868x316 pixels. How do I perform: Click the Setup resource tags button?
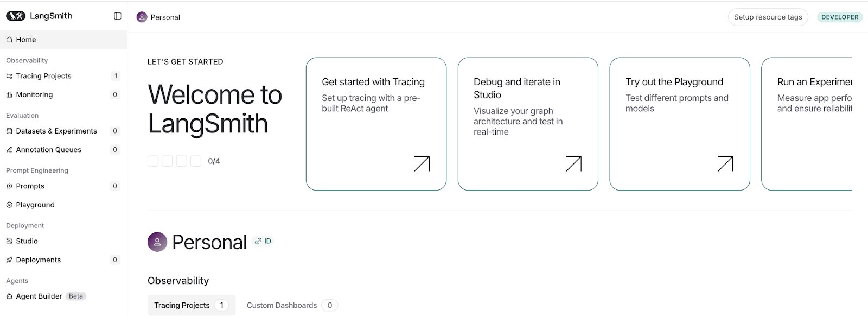pyautogui.click(x=768, y=17)
